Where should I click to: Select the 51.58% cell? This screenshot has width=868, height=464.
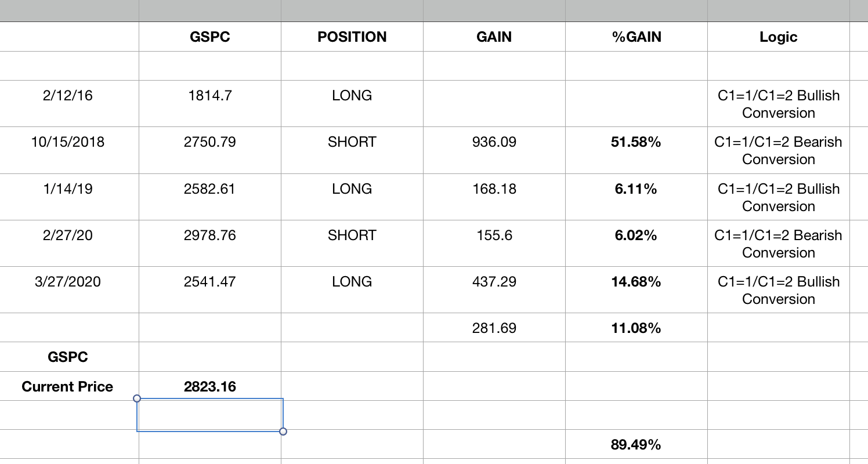coord(636,142)
